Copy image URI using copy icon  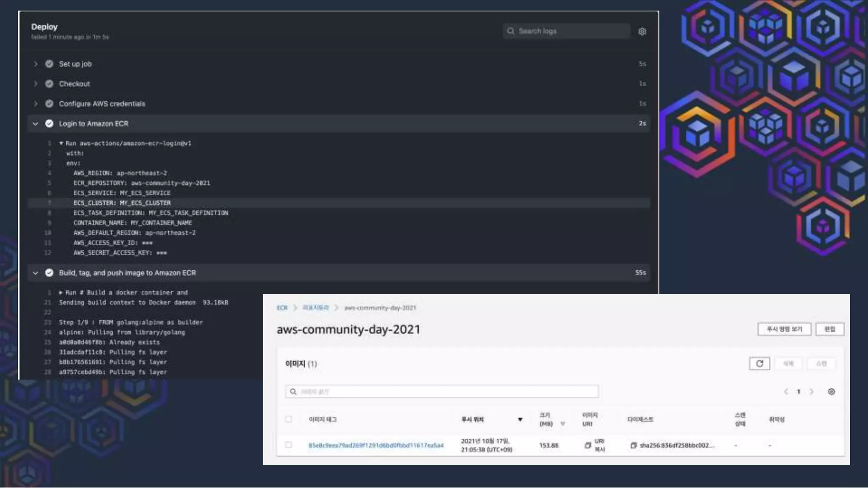(x=587, y=445)
